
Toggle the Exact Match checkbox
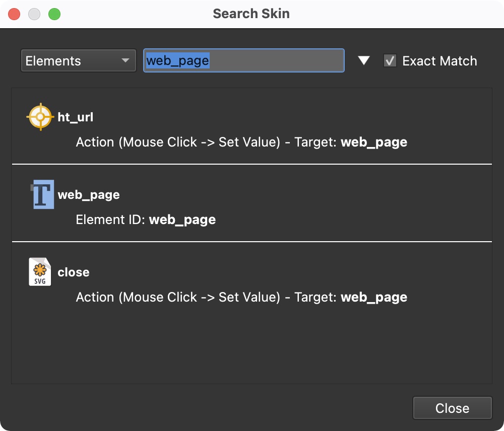390,61
